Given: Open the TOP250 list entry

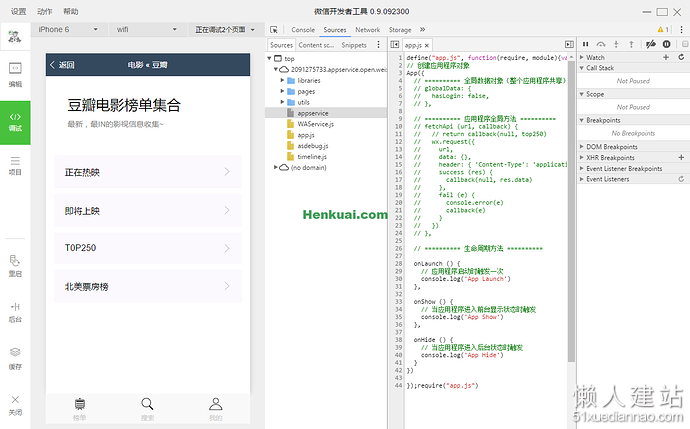Looking at the screenshot, I should (x=148, y=248).
